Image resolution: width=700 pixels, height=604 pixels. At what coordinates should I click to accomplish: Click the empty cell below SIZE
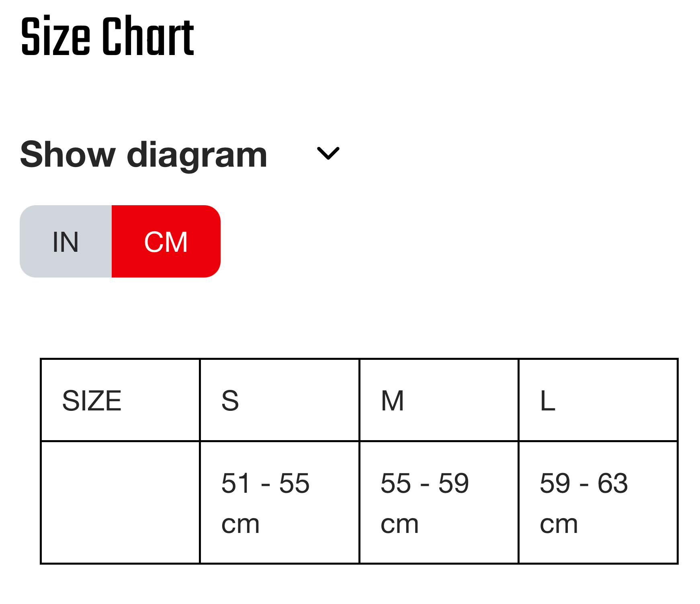click(121, 502)
